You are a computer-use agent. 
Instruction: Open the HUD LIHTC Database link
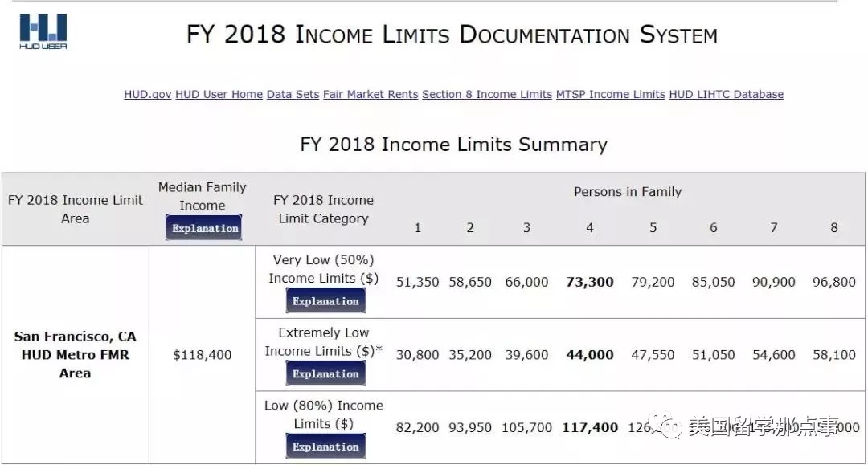click(727, 94)
